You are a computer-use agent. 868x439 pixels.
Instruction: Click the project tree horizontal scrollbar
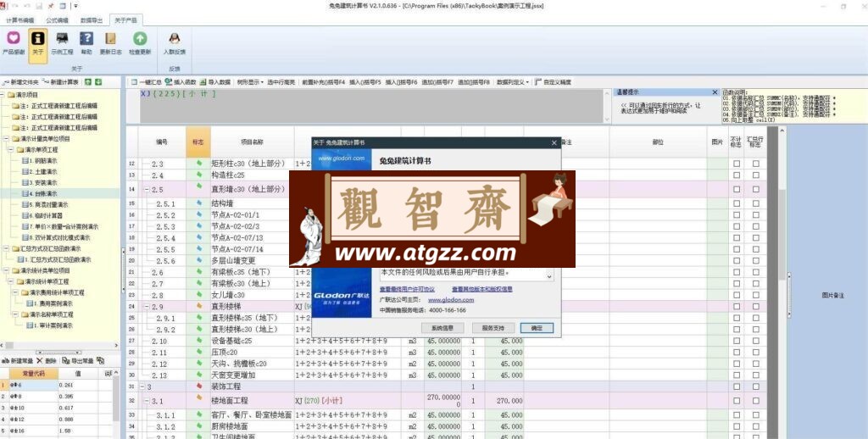coord(59,346)
